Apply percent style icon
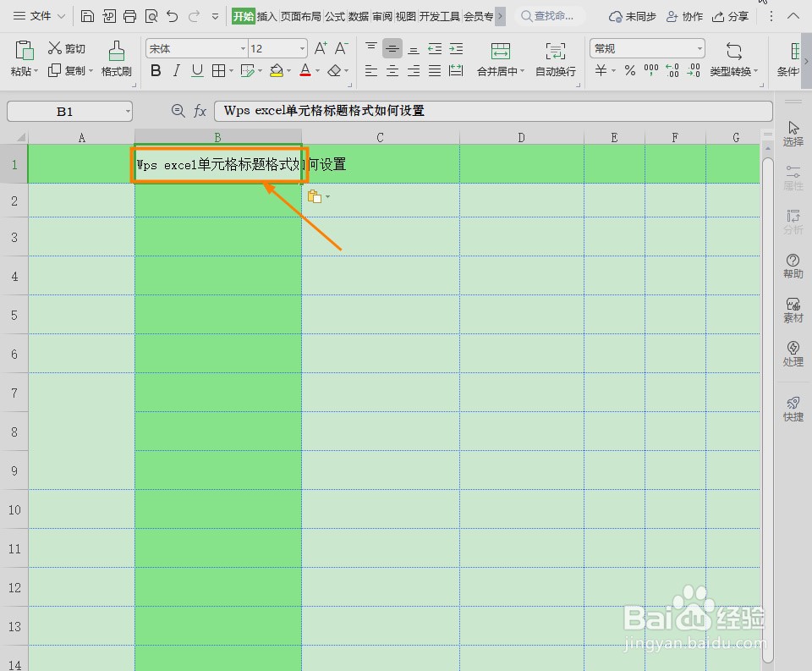812x671 pixels. 629,70
